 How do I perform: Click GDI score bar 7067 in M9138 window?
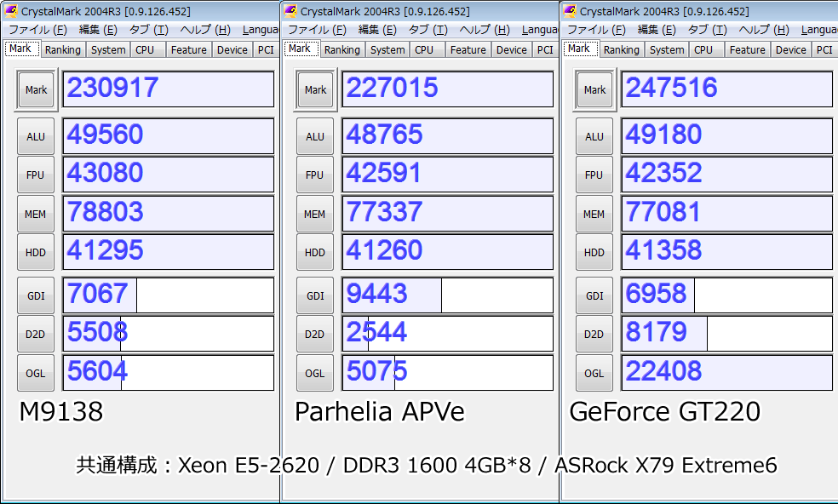point(169,295)
